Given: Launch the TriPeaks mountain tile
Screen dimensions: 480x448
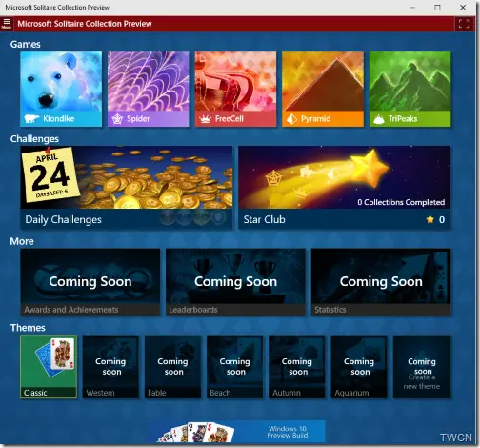Looking at the screenshot, I should point(410,90).
